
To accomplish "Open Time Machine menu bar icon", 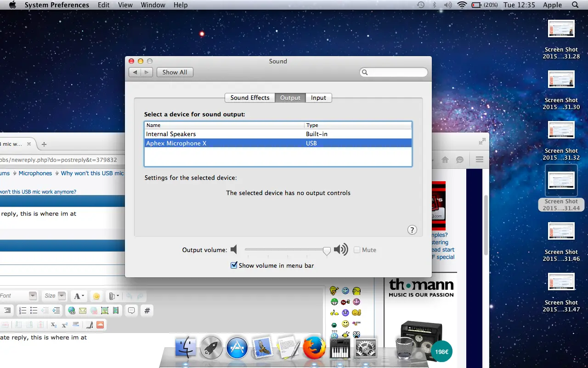I will click(x=420, y=5).
